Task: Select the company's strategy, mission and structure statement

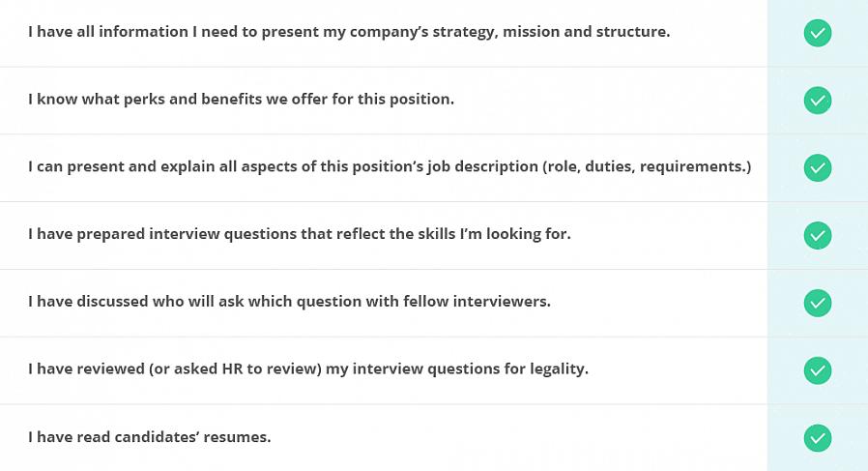Action: (x=349, y=32)
